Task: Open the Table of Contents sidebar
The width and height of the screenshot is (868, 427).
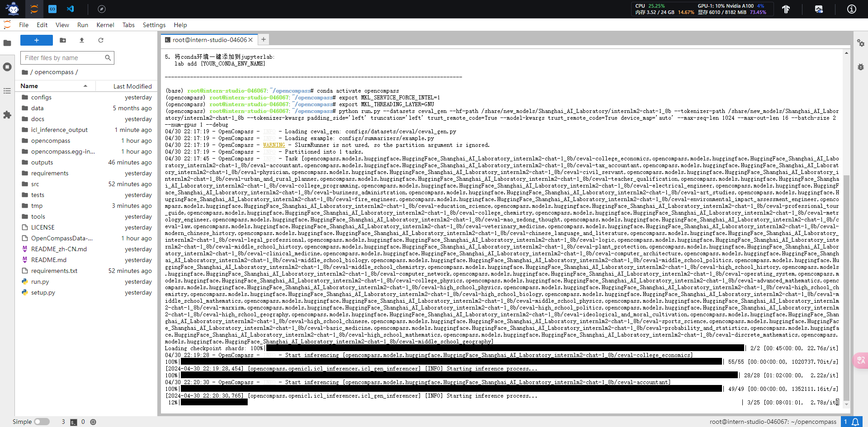Action: [x=7, y=91]
